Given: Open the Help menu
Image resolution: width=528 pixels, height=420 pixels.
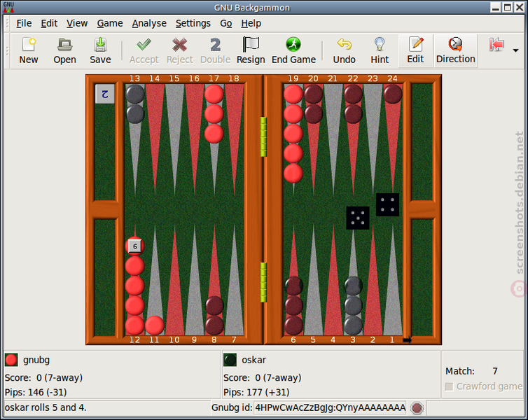Looking at the screenshot, I should (x=251, y=23).
